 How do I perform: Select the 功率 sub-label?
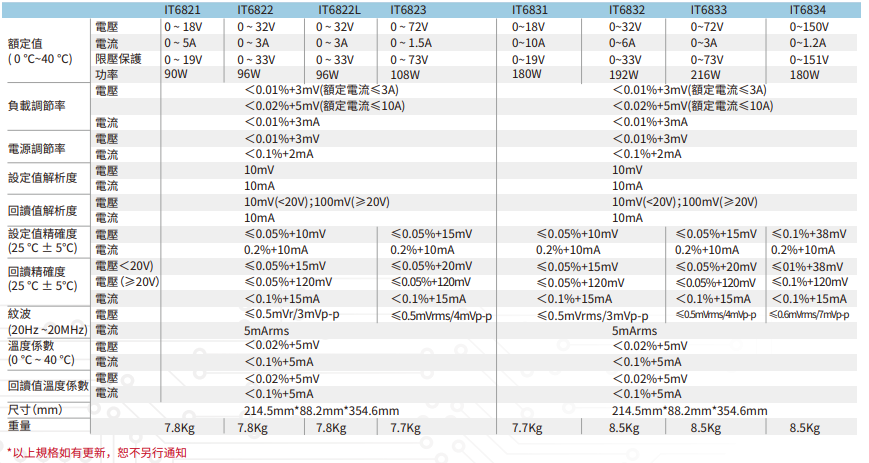point(106,75)
